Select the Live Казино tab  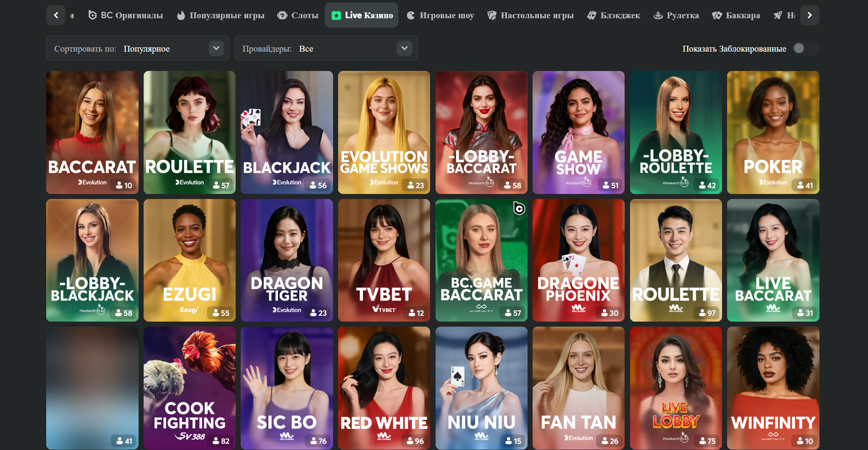click(362, 15)
